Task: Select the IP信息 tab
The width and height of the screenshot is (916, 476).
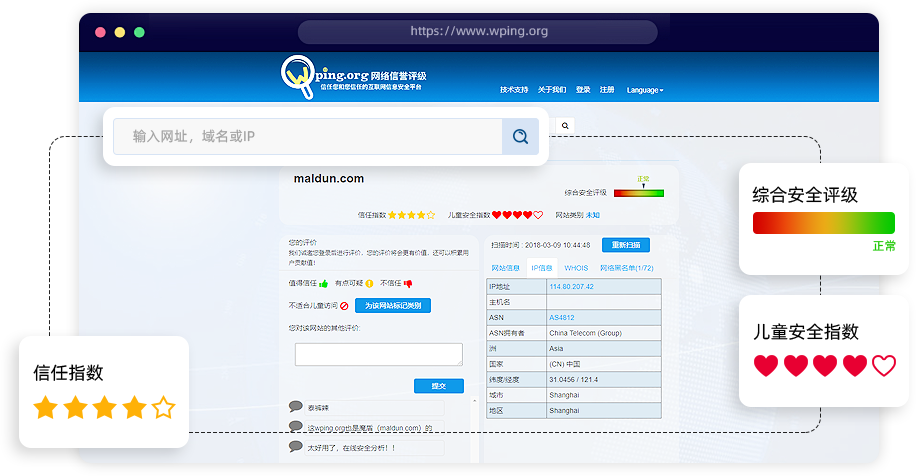Action: [542, 268]
